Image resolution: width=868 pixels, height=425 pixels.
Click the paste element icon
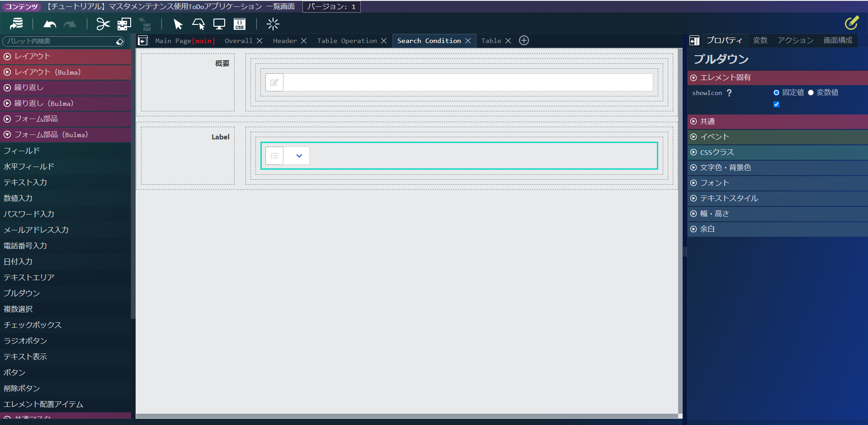(x=145, y=24)
